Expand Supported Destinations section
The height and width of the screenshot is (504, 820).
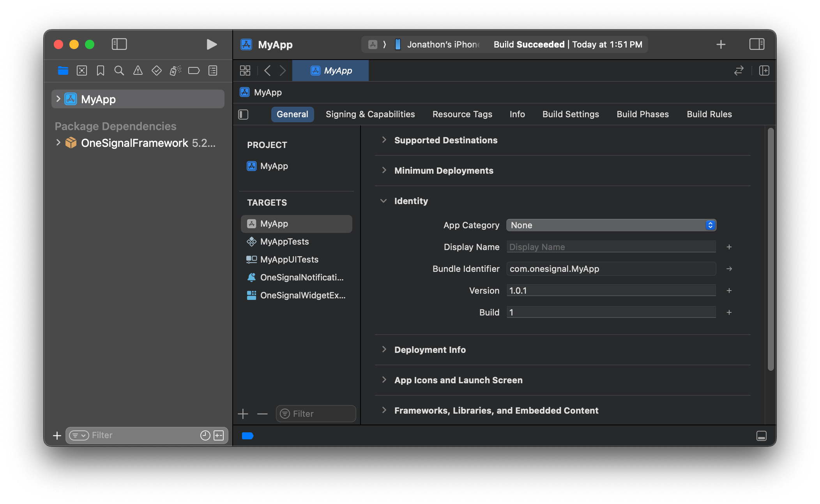384,140
